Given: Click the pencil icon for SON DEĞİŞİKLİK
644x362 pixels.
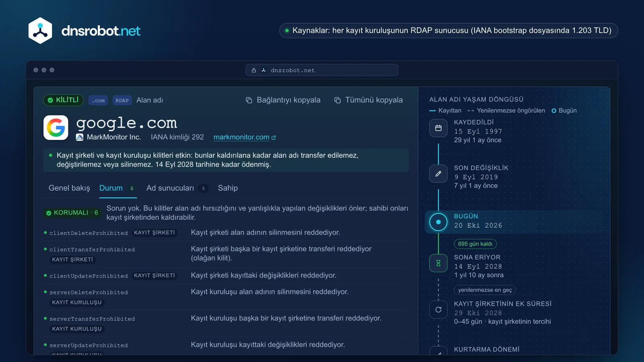Looking at the screenshot, I should tap(438, 174).
